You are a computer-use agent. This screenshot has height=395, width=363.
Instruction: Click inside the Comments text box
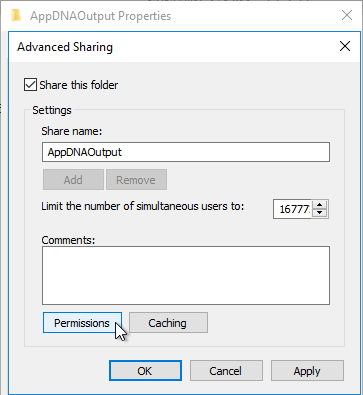coord(186,275)
